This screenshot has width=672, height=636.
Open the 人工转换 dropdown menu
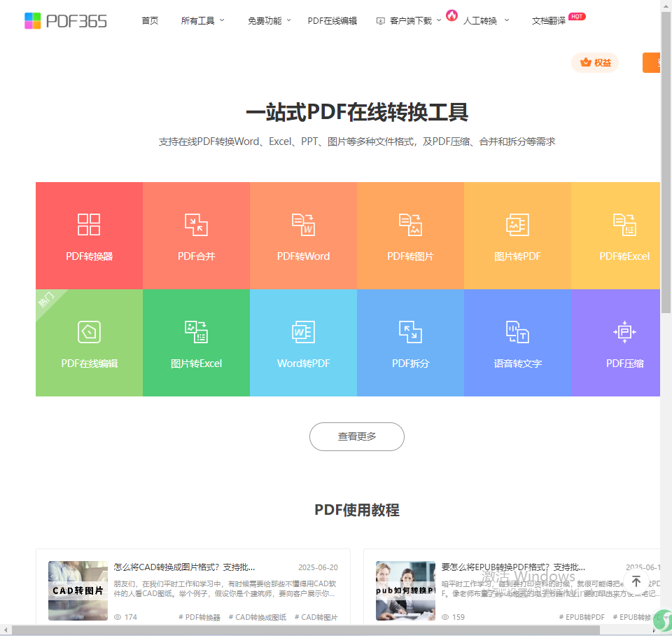[x=485, y=21]
